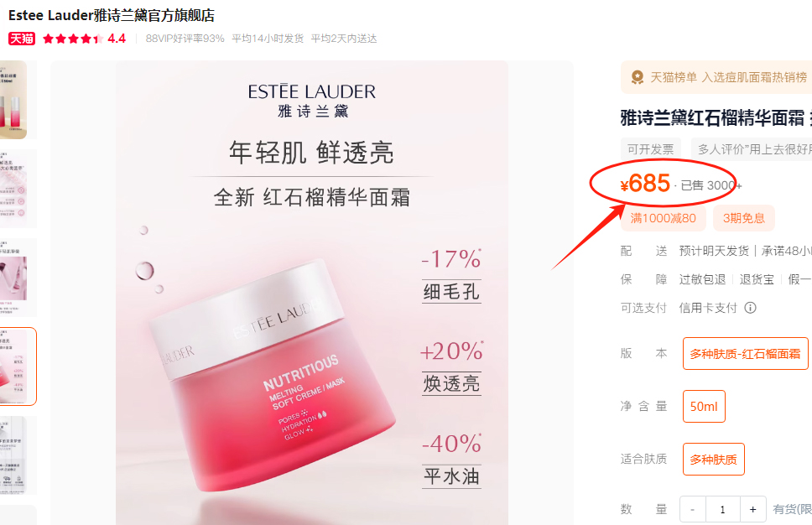Click the 3期免息 installment tag

pos(744,219)
